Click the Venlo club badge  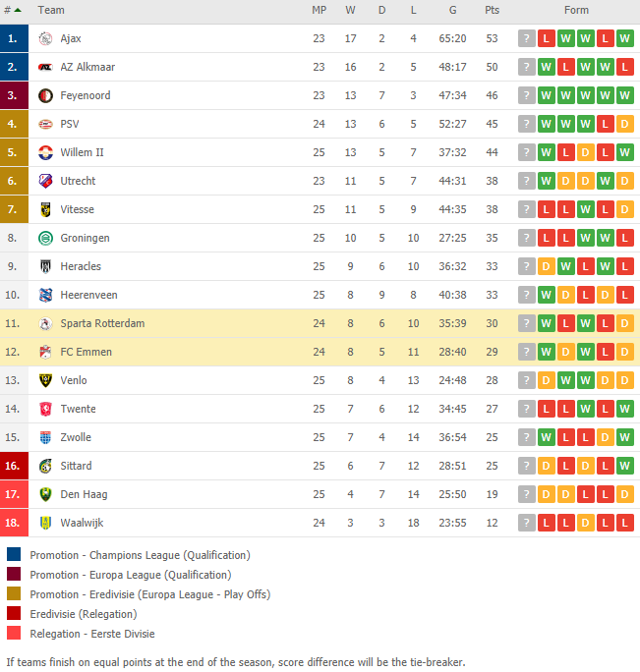(45, 380)
